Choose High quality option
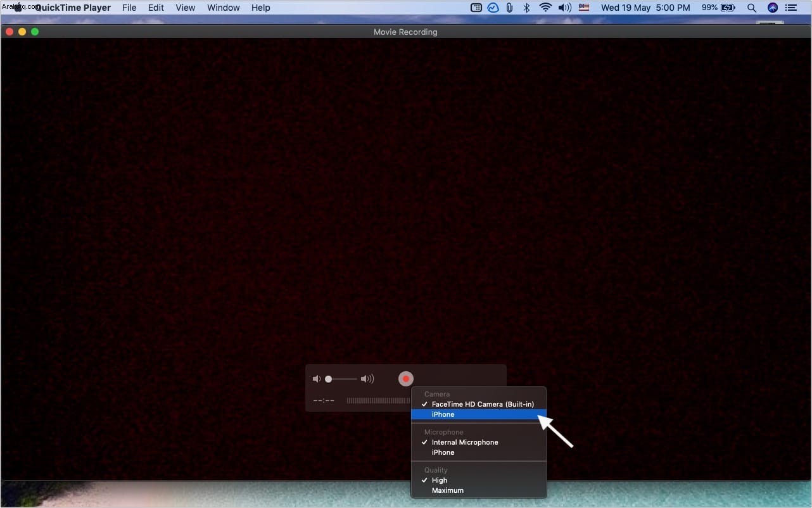 478,480
